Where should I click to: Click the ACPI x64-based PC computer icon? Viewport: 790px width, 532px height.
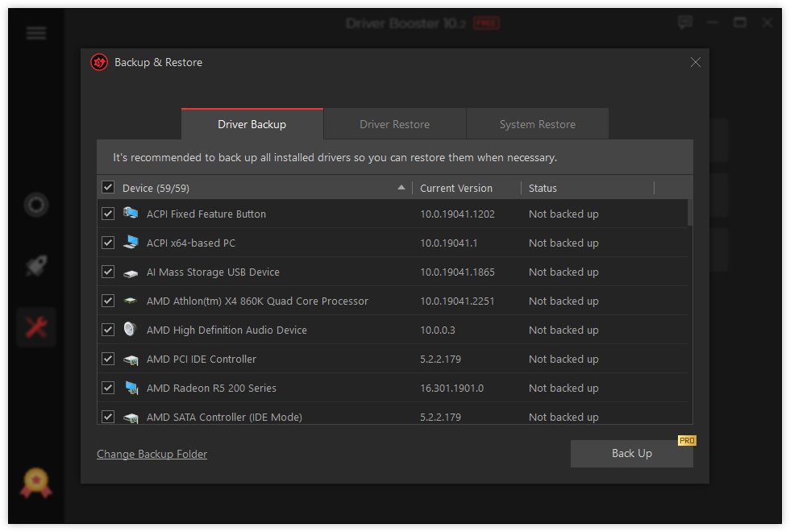[x=131, y=243]
